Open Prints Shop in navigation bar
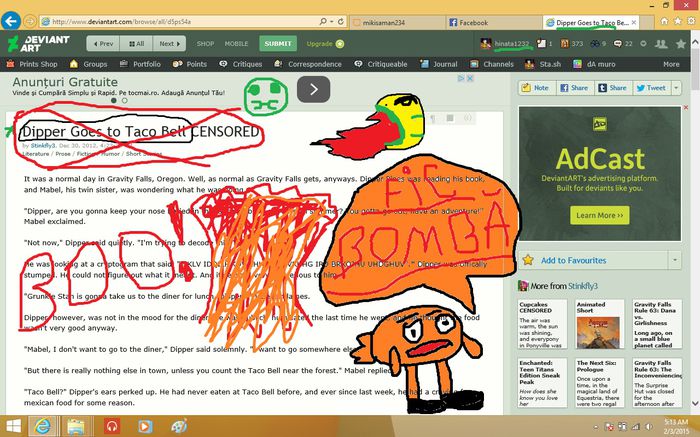The image size is (700, 437). tap(32, 64)
